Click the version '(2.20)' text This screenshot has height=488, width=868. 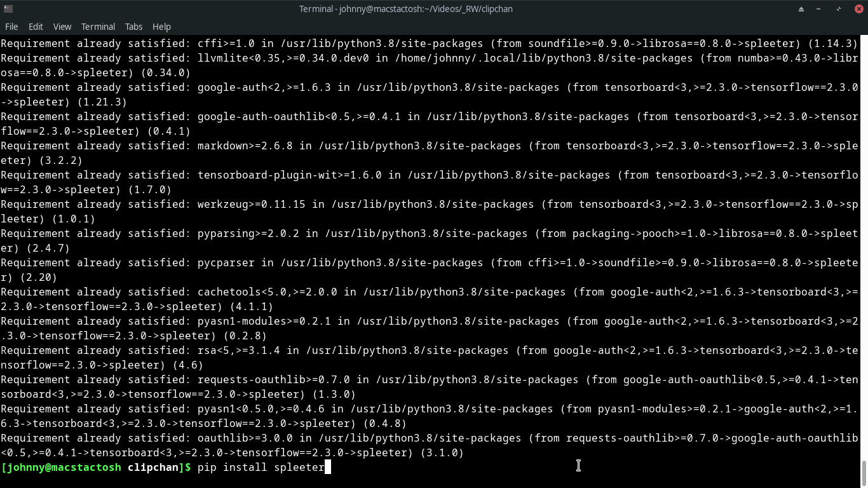point(39,278)
